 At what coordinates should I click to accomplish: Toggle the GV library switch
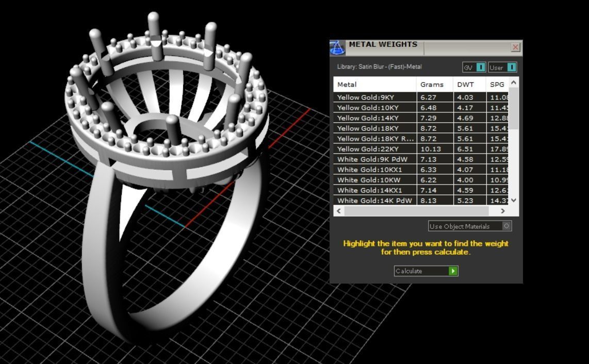click(x=474, y=67)
